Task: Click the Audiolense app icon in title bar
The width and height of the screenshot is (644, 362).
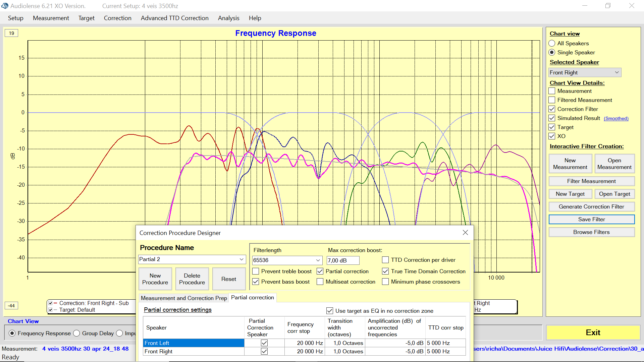Action: pyautogui.click(x=5, y=6)
